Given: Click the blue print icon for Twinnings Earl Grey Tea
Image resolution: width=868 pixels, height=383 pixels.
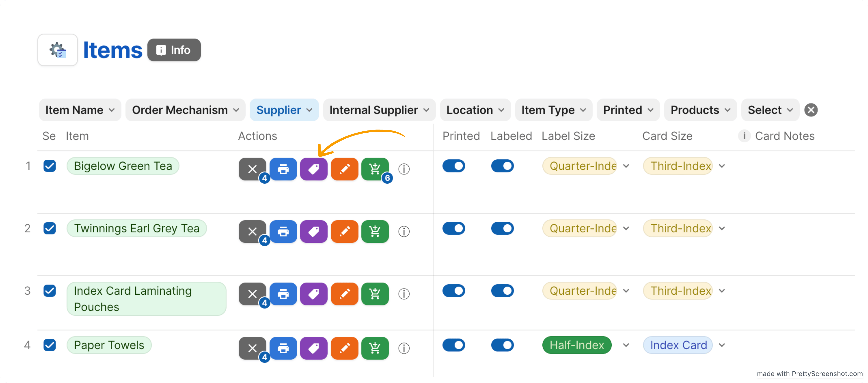Looking at the screenshot, I should pyautogui.click(x=283, y=231).
